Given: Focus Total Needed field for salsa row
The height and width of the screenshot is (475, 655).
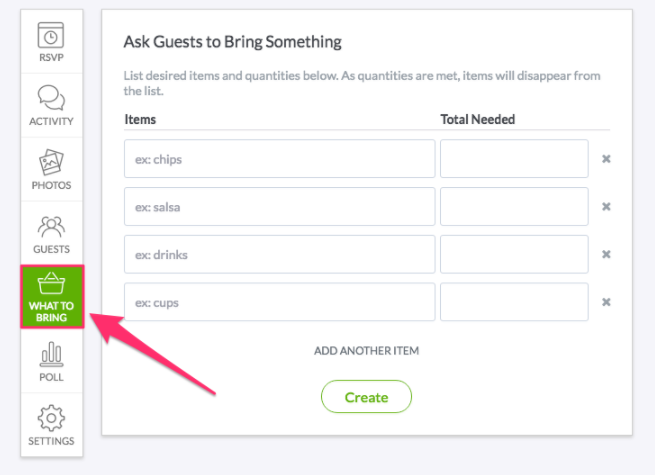Looking at the screenshot, I should click(514, 206).
